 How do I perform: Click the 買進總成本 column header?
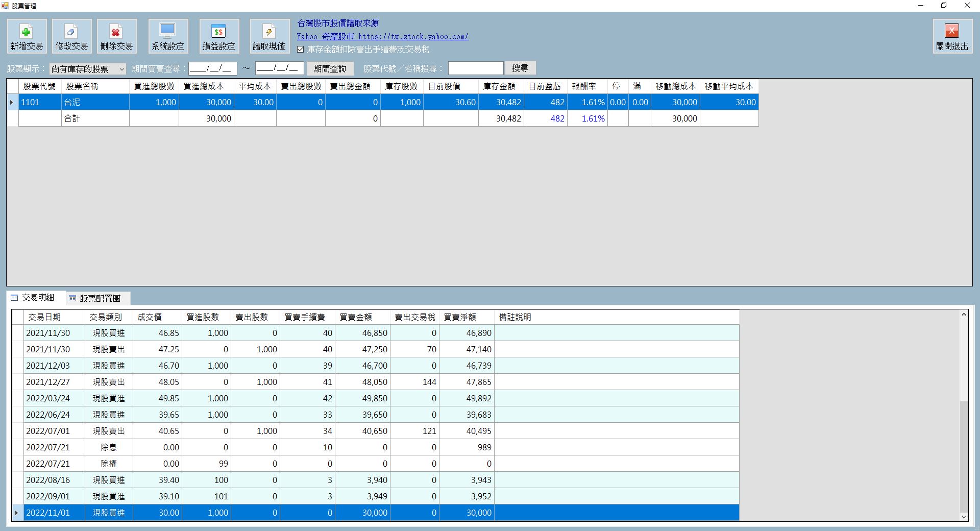pyautogui.click(x=206, y=86)
